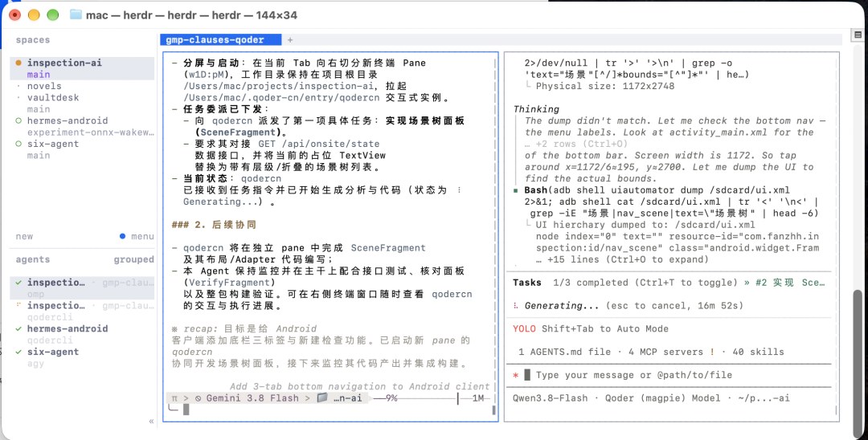The width and height of the screenshot is (868, 440).
Task: Click the 1M context limit label
Action: pyautogui.click(x=477, y=398)
